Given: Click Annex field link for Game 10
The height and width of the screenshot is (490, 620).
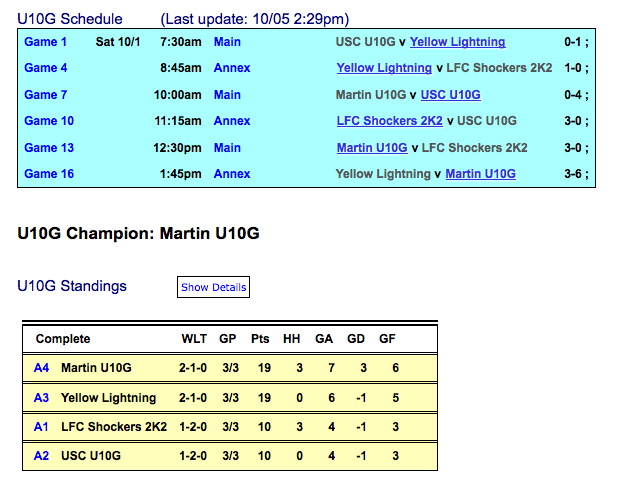Looking at the screenshot, I should (232, 121).
